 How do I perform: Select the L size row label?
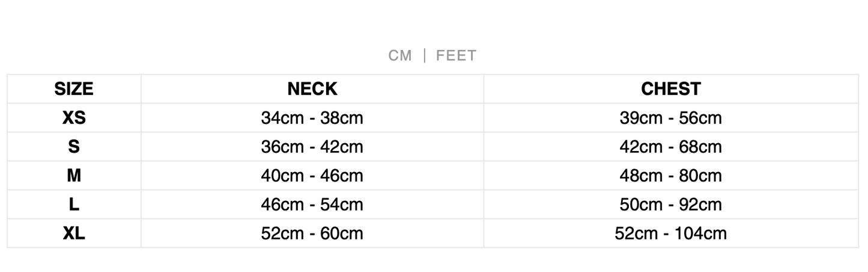(74, 205)
